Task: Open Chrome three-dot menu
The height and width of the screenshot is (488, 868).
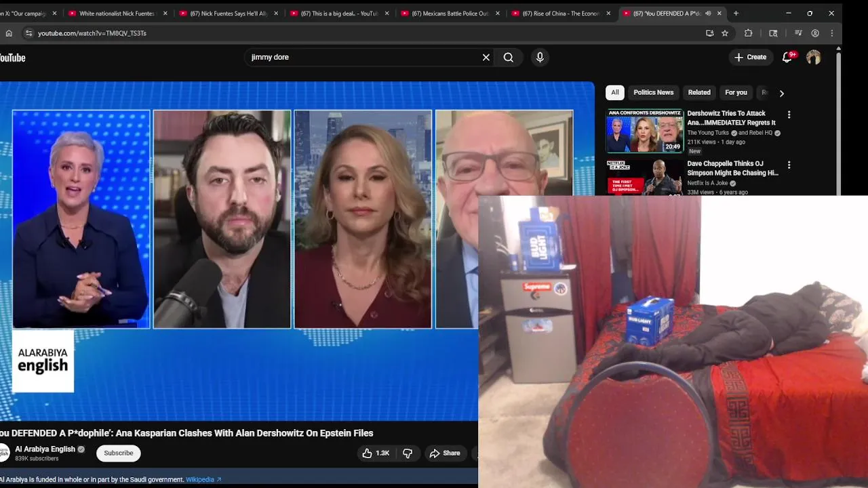Action: [832, 33]
